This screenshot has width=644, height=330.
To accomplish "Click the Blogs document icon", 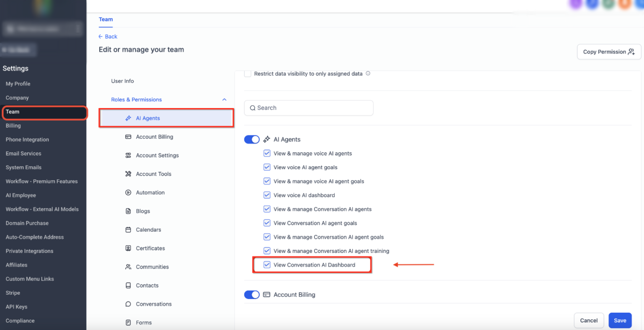I will pyautogui.click(x=128, y=211).
